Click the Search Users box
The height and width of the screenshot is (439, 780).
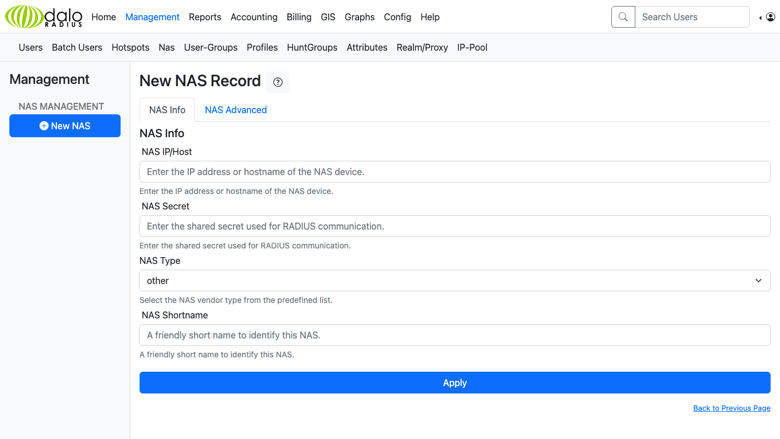tap(692, 17)
